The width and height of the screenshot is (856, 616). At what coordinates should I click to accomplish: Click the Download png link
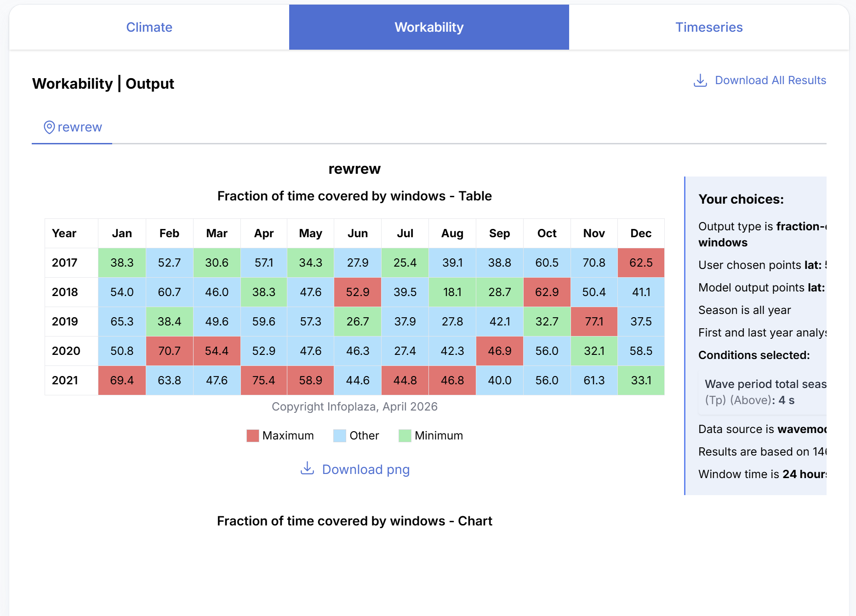pyautogui.click(x=365, y=469)
